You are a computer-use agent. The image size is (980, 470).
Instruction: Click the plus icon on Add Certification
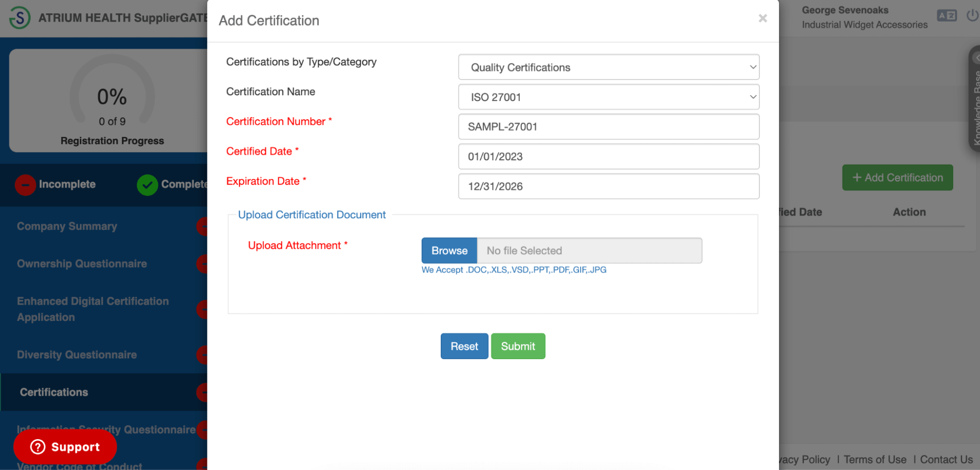pyautogui.click(x=857, y=177)
